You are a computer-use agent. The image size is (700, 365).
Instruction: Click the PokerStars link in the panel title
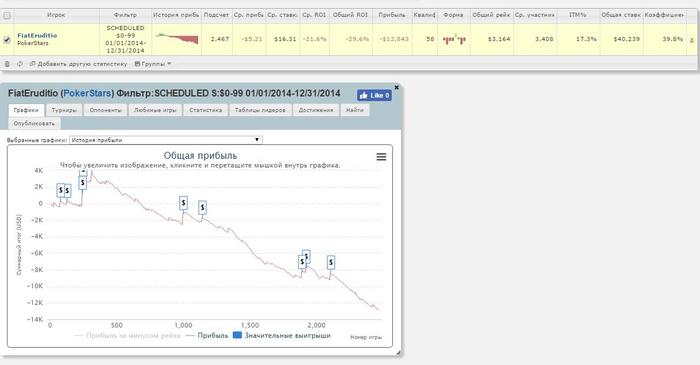tap(87, 93)
